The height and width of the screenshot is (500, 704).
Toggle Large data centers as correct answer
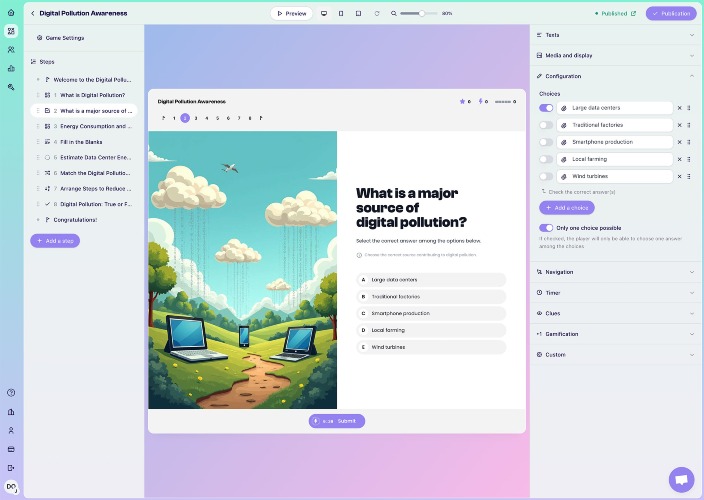coord(546,108)
